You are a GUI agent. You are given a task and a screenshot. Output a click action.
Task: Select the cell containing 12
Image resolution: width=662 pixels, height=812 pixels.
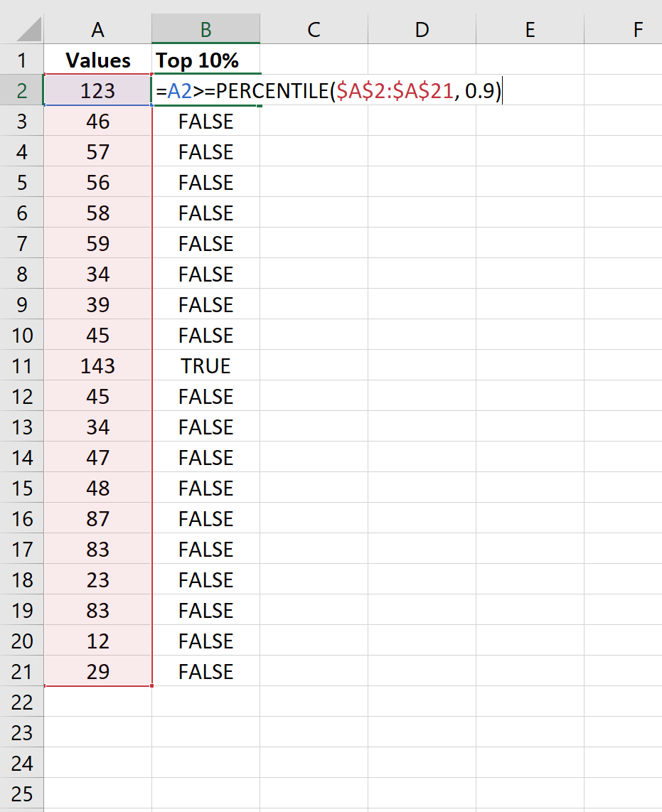pos(97,641)
